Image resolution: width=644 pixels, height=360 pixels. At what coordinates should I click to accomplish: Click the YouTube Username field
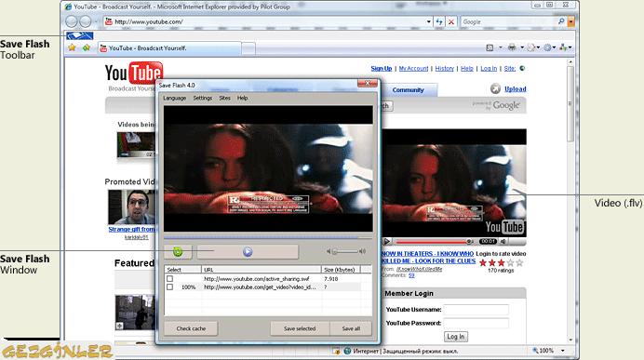(476, 310)
